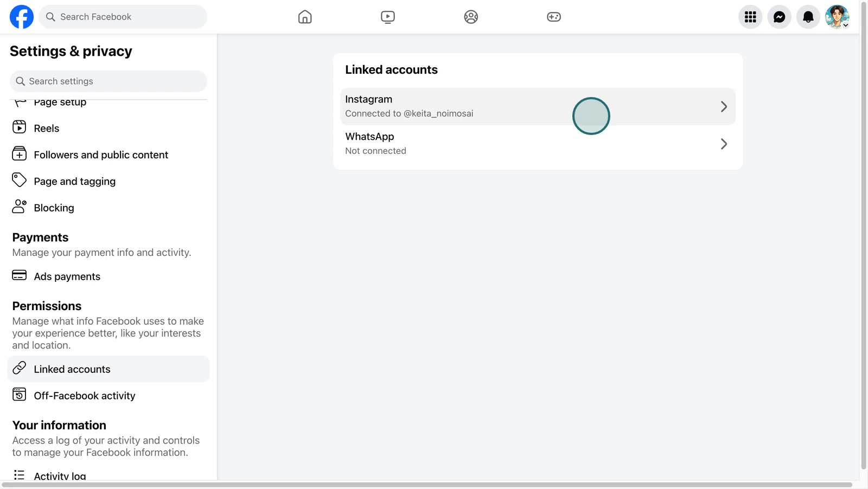Open Blocking settings
This screenshot has width=868, height=489.
click(x=108, y=208)
